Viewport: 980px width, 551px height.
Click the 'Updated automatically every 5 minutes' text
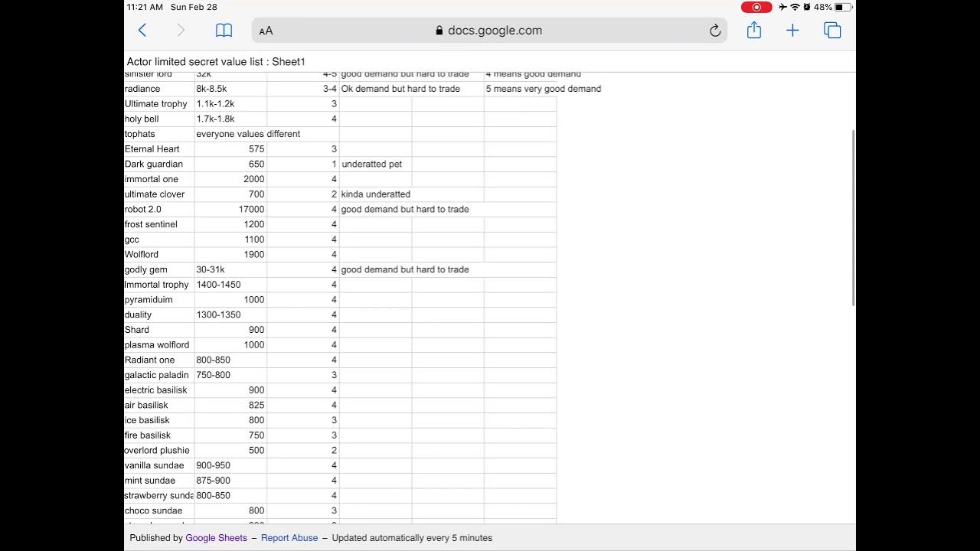(412, 538)
